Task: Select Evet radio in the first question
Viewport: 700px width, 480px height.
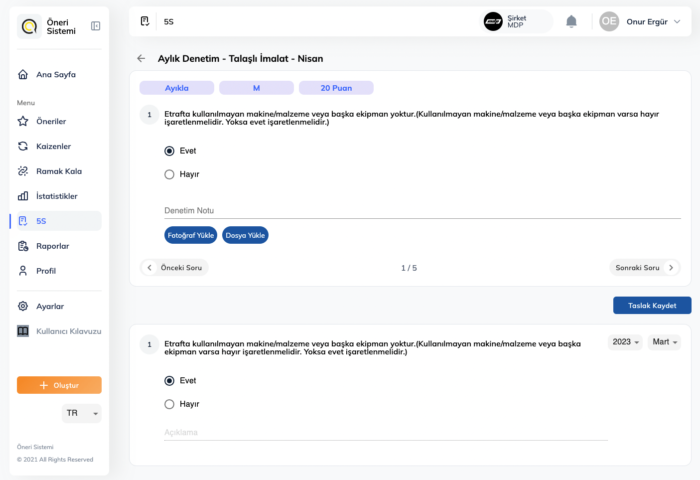Action: pyautogui.click(x=169, y=151)
